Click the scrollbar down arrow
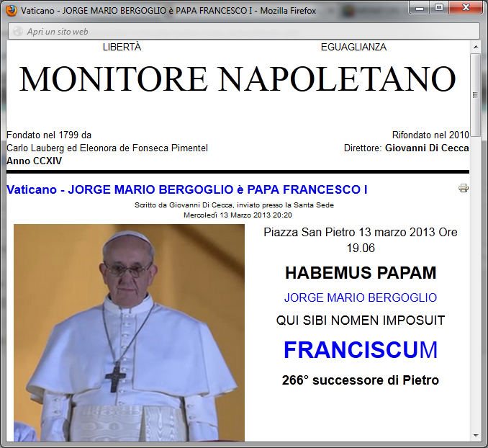Screen dimensions: 488x448 (x=476, y=435)
